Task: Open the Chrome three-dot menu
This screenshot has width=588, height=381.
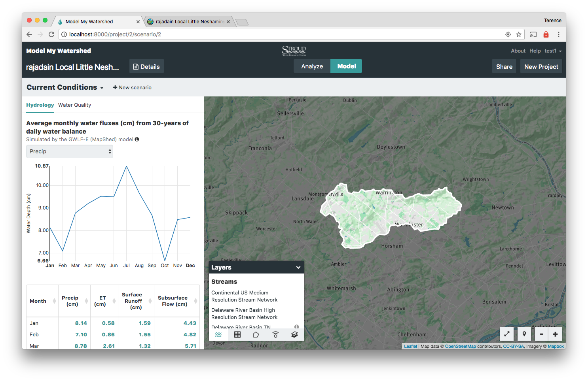Action: pyautogui.click(x=559, y=34)
